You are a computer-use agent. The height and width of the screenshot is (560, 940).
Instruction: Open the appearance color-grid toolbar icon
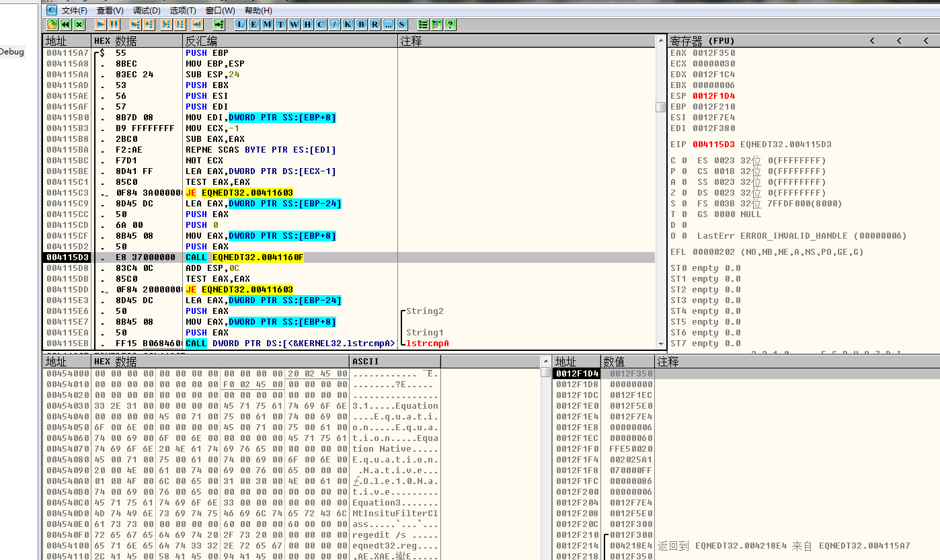pos(436,24)
